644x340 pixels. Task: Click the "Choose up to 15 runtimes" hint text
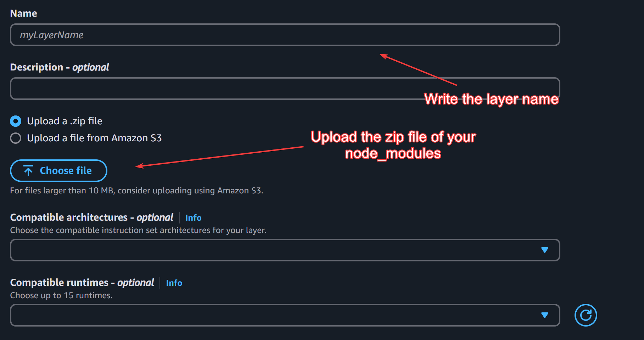pos(61,295)
